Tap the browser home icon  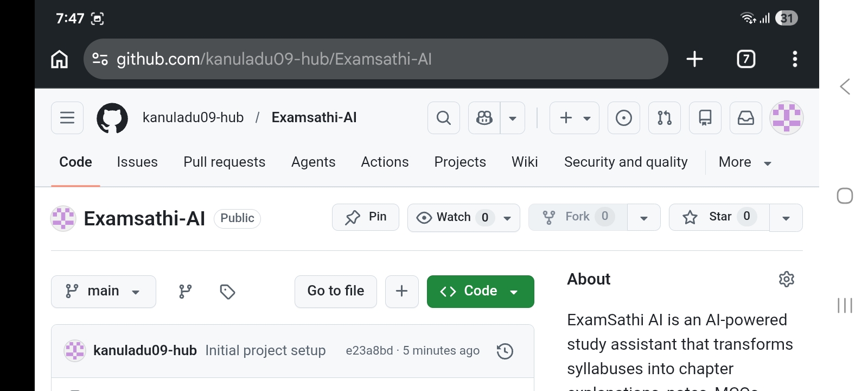click(x=60, y=59)
